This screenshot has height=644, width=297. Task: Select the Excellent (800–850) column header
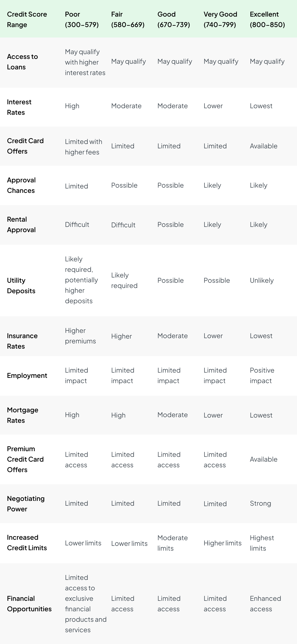267,19
